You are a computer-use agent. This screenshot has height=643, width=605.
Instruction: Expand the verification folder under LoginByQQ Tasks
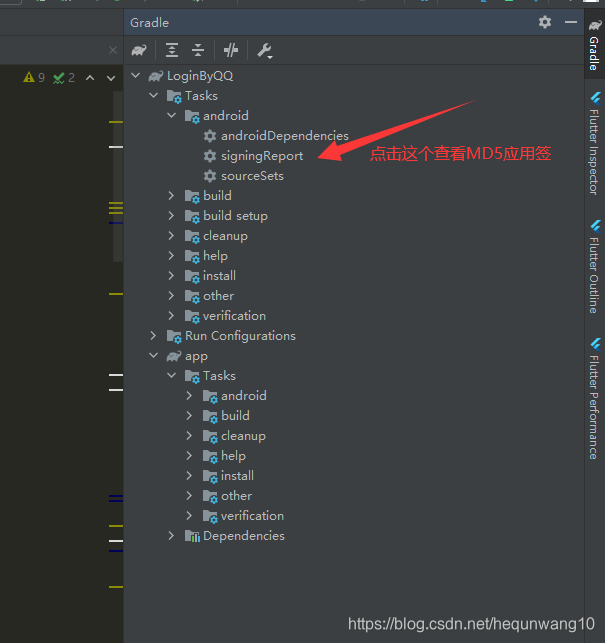171,316
